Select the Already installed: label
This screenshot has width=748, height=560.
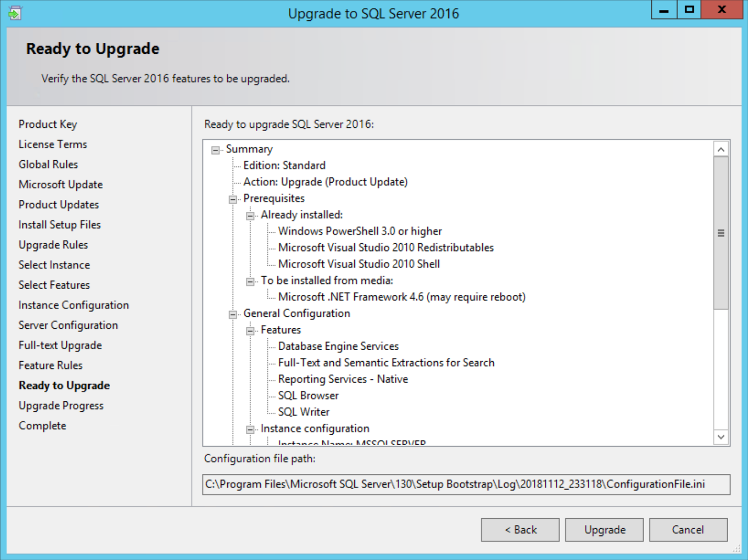tap(302, 215)
